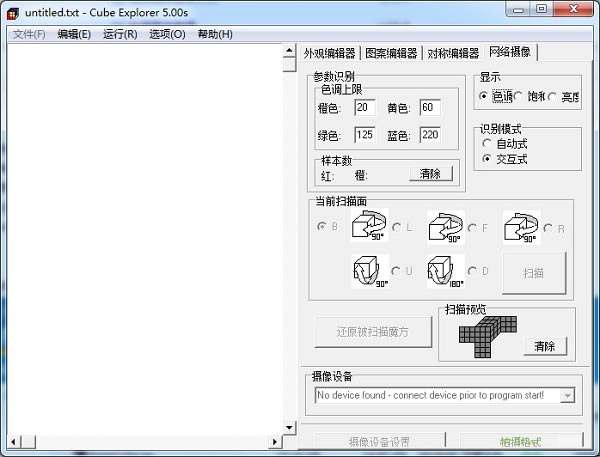Click the 90° cube tilt icon beside U
The width and height of the screenshot is (600, 457).
[370, 271]
